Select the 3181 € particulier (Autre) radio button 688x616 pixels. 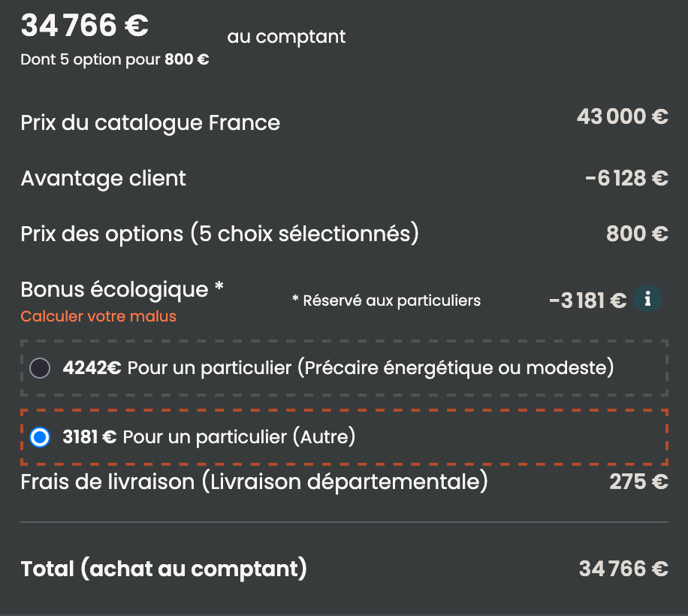40,437
